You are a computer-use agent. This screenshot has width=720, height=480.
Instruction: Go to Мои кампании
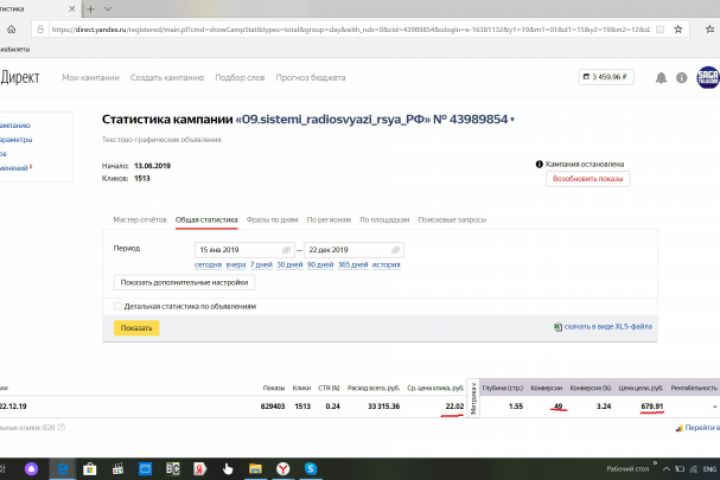[x=90, y=78]
